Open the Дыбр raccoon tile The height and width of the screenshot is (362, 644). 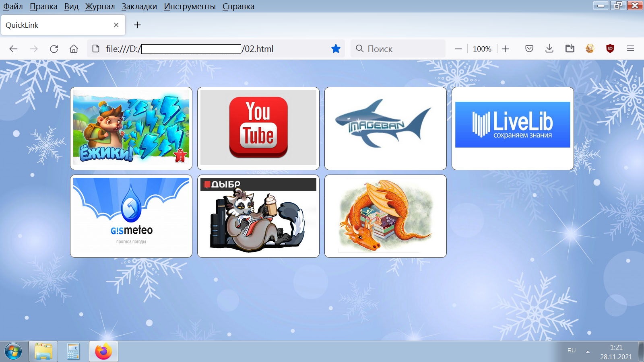[x=258, y=216]
